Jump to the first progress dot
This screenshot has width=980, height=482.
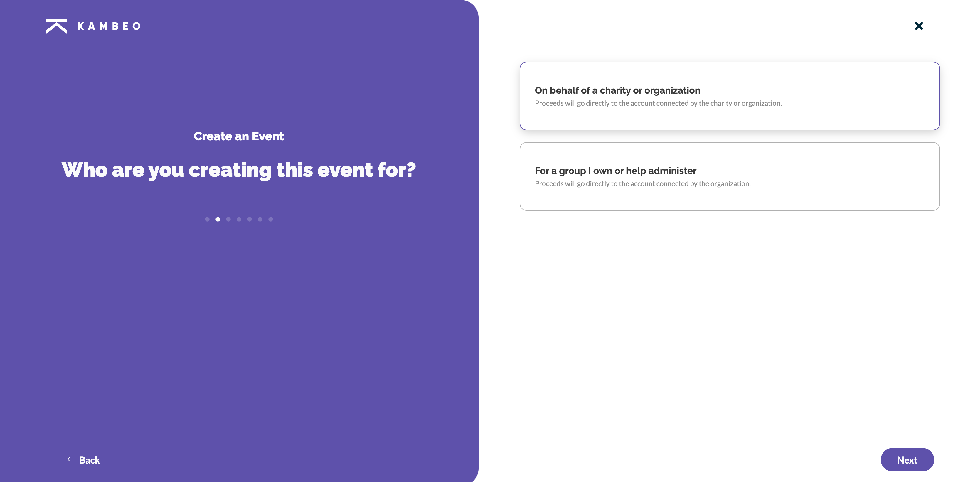tap(207, 219)
